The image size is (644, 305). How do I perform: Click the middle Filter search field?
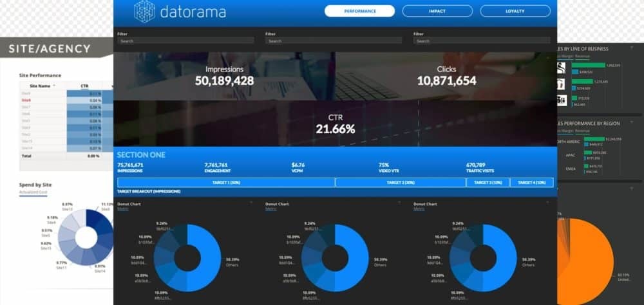[x=335, y=41]
